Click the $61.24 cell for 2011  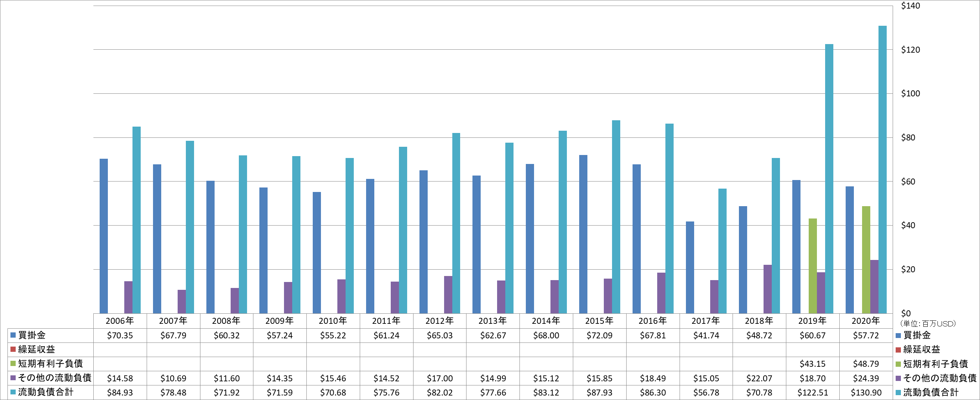[386, 335]
